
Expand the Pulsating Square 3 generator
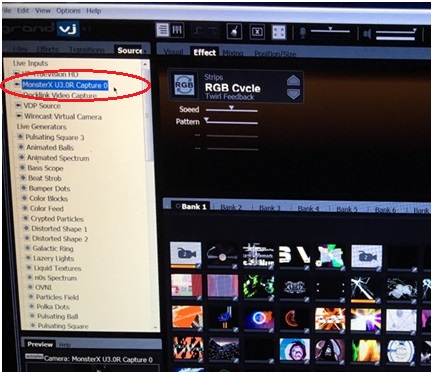[x=20, y=137]
